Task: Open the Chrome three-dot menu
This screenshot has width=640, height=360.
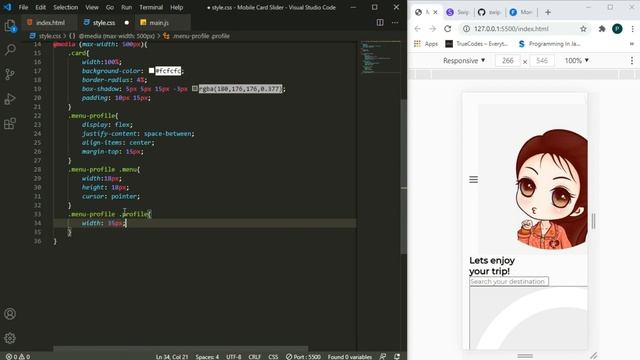Action: (x=632, y=29)
